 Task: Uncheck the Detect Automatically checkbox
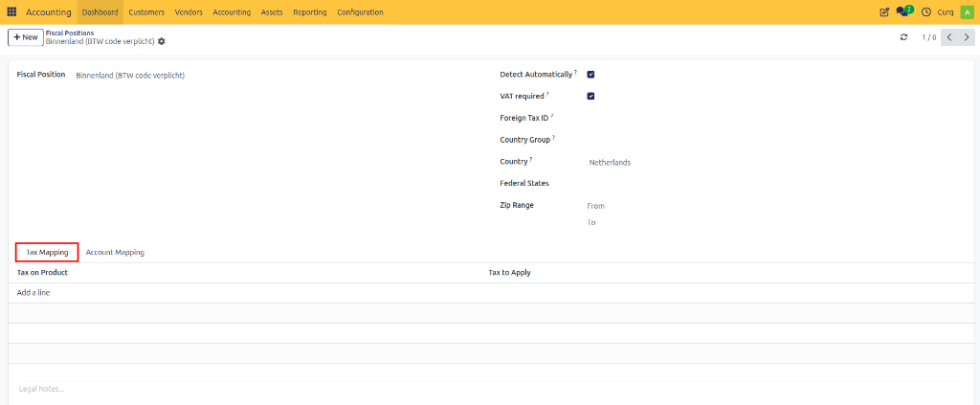point(590,75)
